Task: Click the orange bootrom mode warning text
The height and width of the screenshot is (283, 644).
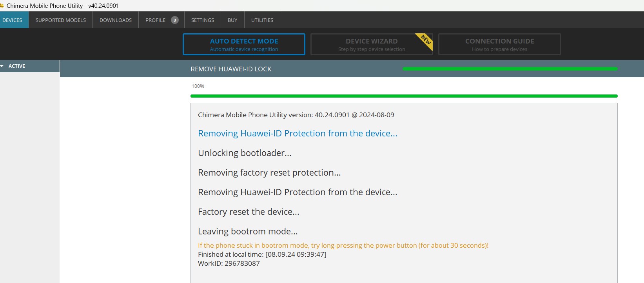Action: [x=343, y=245]
